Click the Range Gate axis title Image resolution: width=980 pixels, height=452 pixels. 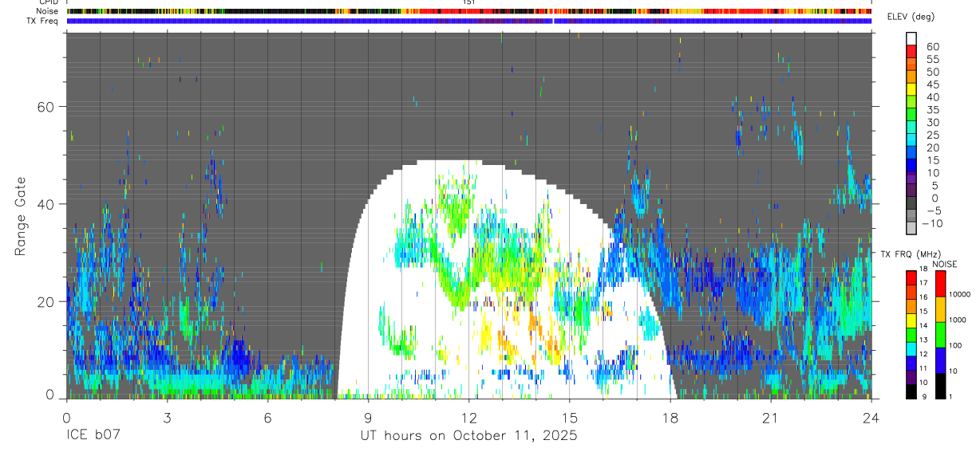(x=22, y=217)
